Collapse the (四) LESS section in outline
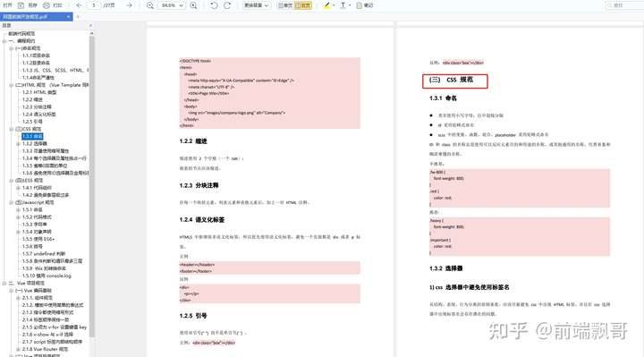The width and height of the screenshot is (644, 357). (12, 181)
